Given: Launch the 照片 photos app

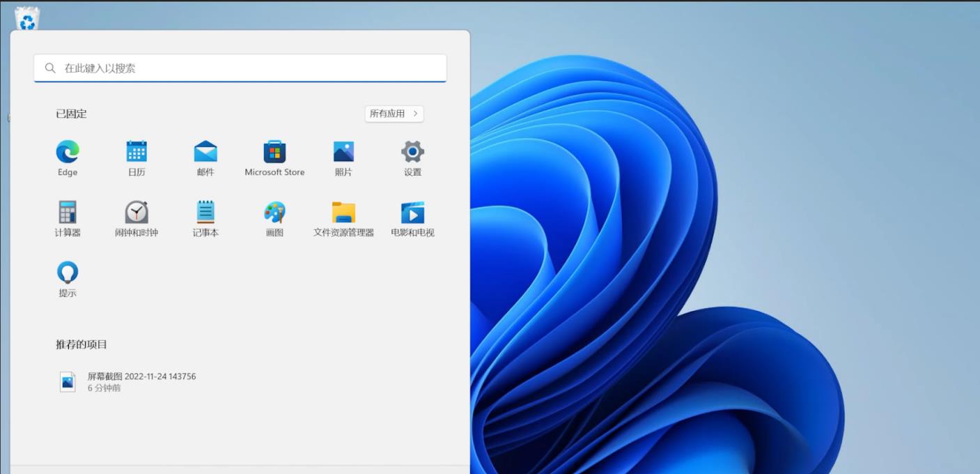Looking at the screenshot, I should (x=343, y=153).
